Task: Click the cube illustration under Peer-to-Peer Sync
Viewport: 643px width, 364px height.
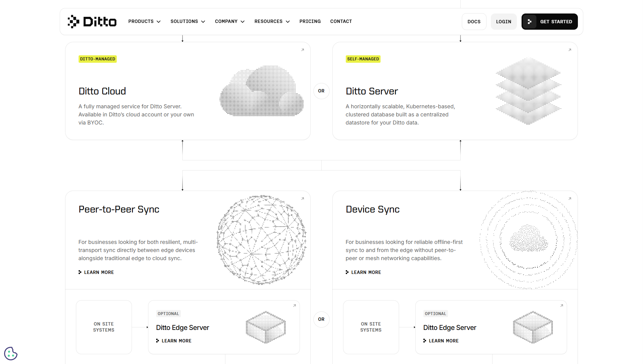Action: [x=266, y=327]
